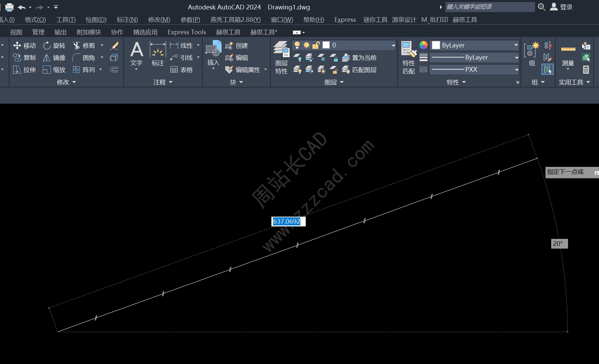Select the 引线 (Leader) tool

(181, 58)
